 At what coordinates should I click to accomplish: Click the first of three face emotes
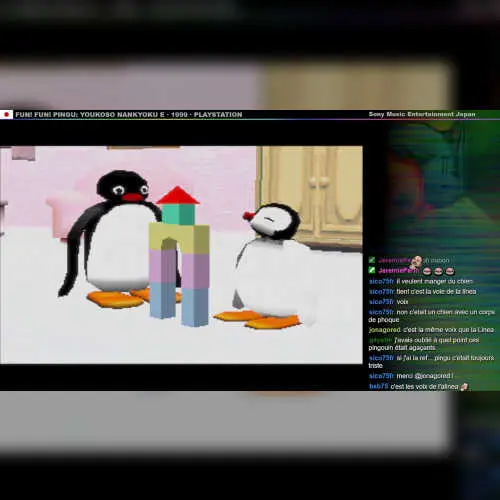pyautogui.click(x=427, y=271)
